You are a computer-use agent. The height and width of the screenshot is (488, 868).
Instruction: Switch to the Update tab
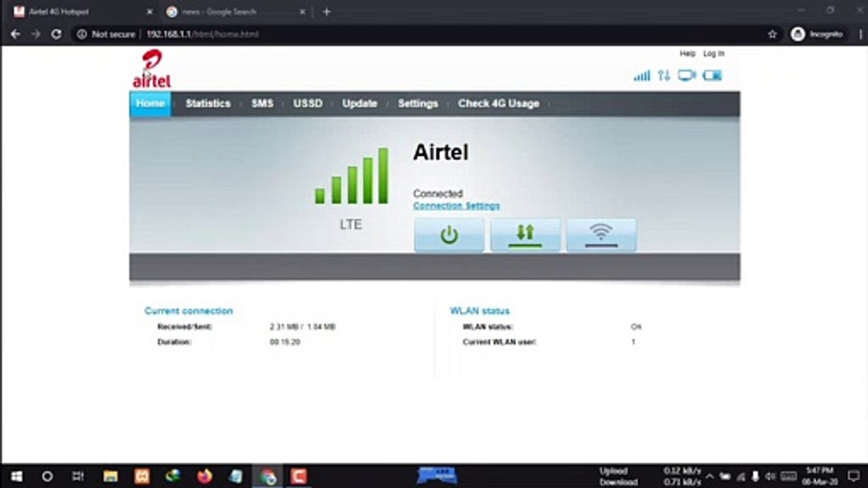[359, 104]
